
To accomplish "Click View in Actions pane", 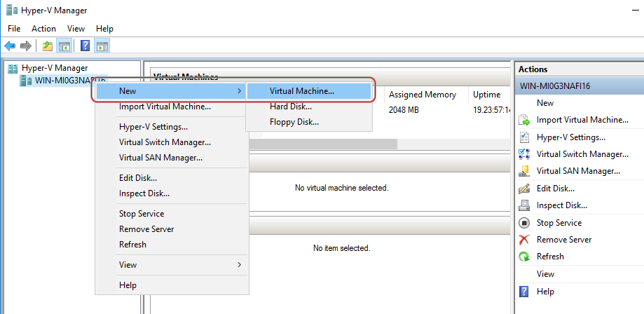I will pyautogui.click(x=545, y=274).
